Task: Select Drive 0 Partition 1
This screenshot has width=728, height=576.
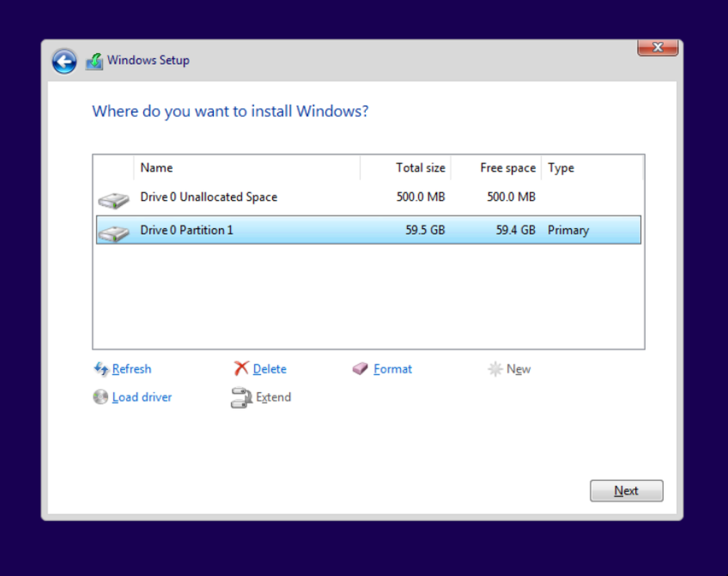Action: (x=369, y=230)
